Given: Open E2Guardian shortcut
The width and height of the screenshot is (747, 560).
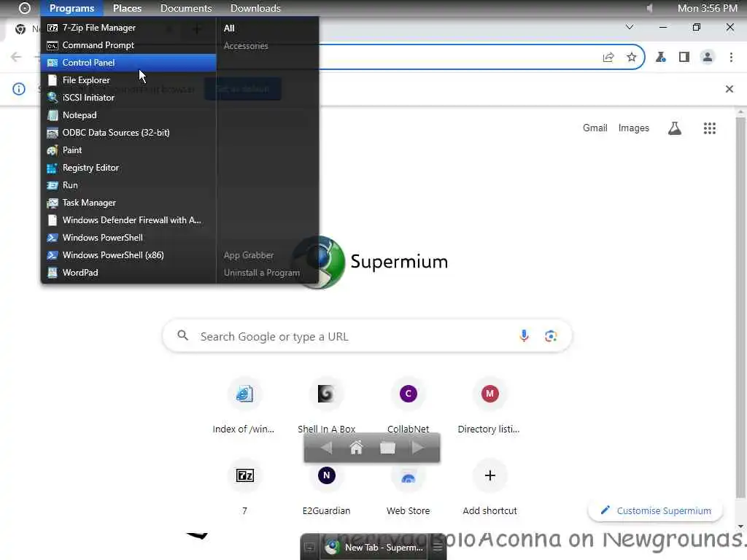Looking at the screenshot, I should [326, 488].
